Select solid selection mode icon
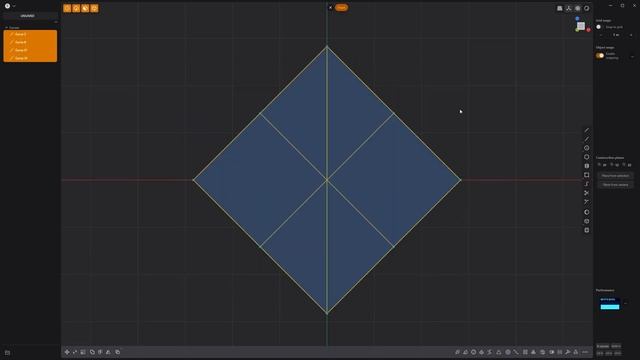Image resolution: width=640 pixels, height=360 pixels. 94,8
